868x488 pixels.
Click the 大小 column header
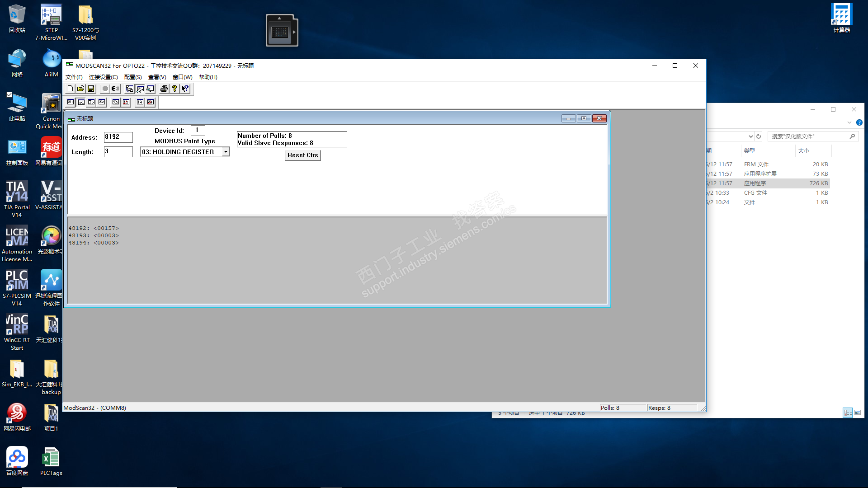(x=804, y=151)
